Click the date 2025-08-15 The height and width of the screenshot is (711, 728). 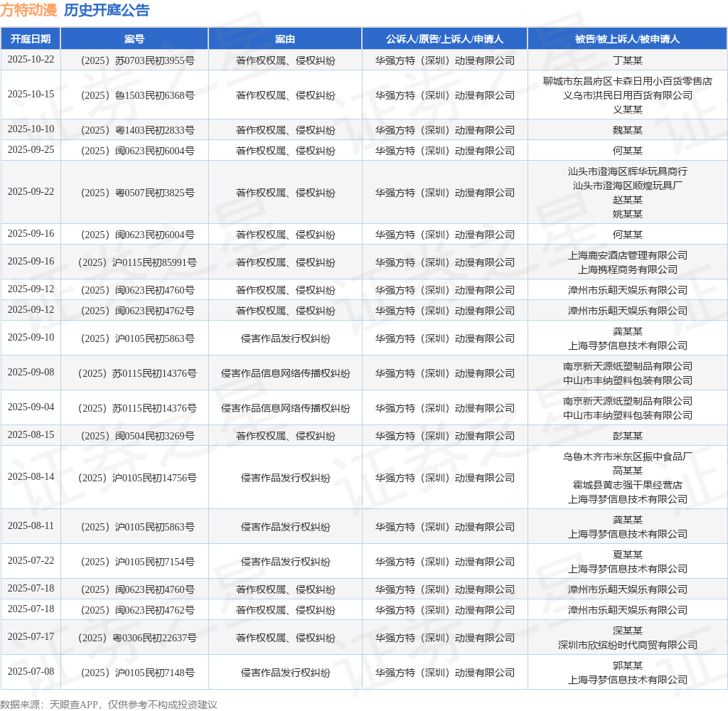tap(31, 435)
